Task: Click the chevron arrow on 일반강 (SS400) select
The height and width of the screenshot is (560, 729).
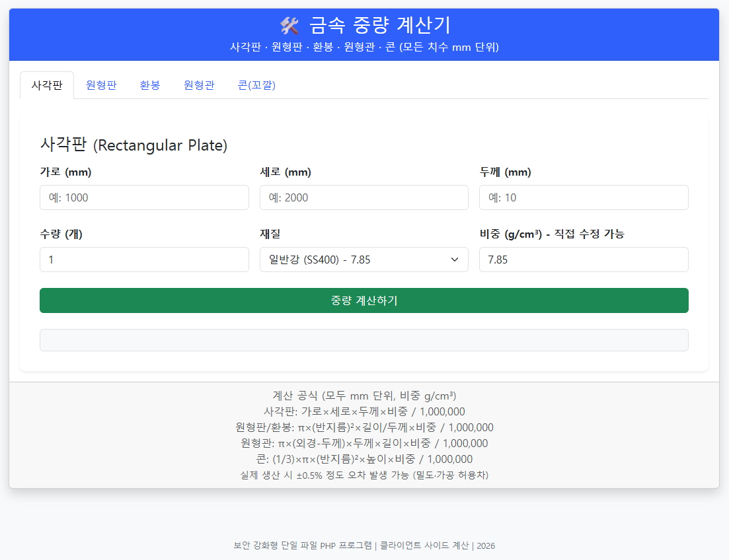Action: click(x=455, y=260)
